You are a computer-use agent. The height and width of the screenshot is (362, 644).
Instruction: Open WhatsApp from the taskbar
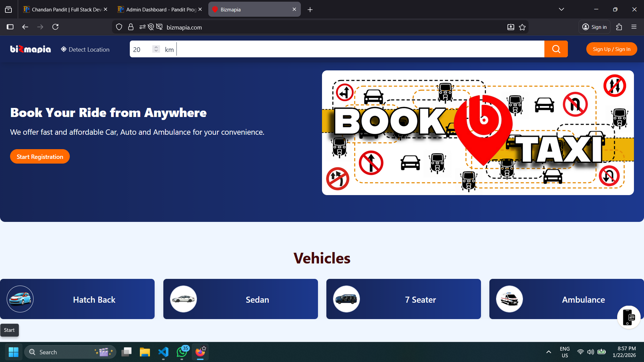pos(181,352)
